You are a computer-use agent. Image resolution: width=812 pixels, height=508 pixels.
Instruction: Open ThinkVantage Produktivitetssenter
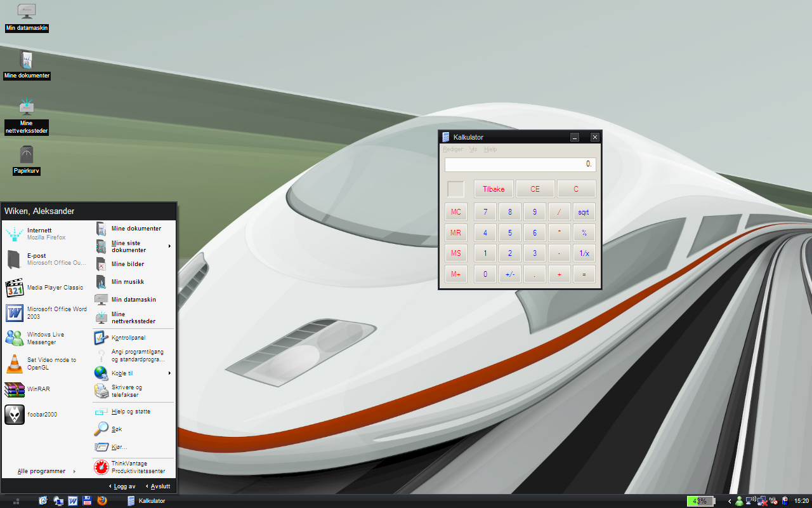(x=133, y=467)
